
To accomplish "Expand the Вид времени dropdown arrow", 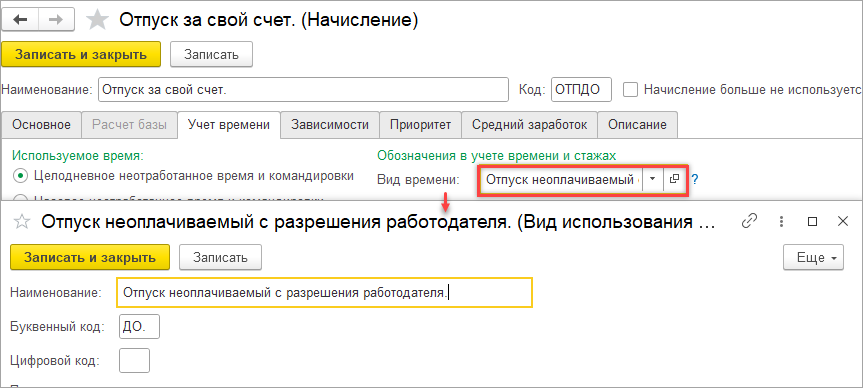I will coord(653,179).
